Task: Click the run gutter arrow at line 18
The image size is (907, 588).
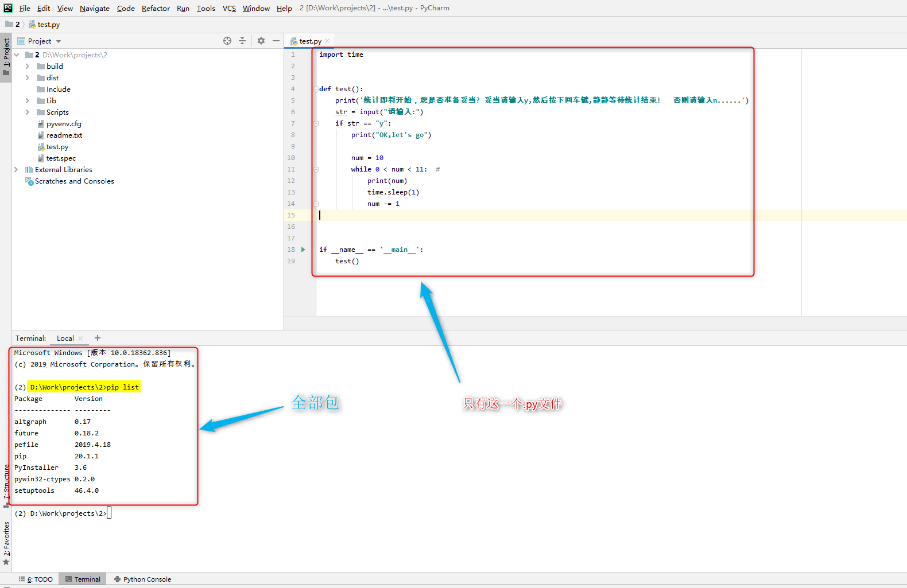Action: [303, 250]
